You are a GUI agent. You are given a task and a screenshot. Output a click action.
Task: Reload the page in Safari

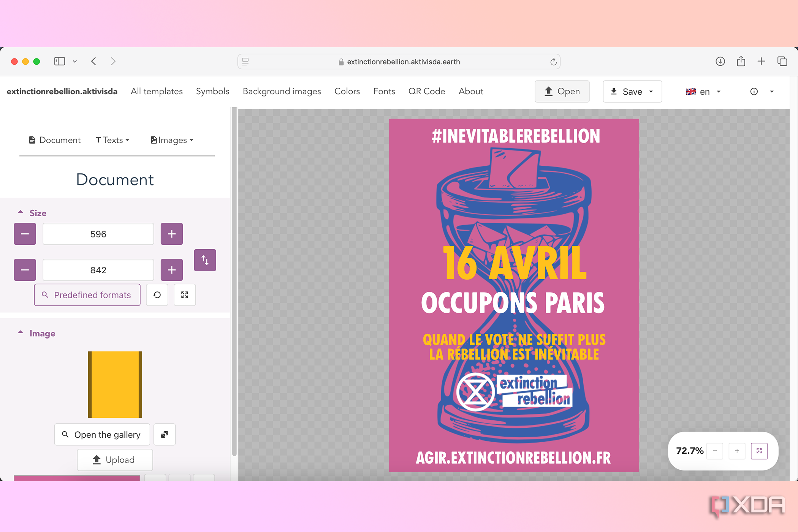coord(553,62)
